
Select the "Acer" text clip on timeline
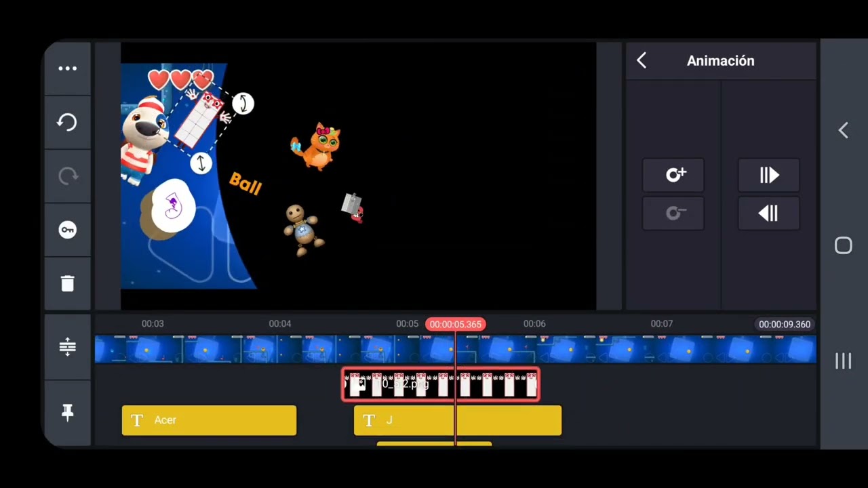point(209,420)
